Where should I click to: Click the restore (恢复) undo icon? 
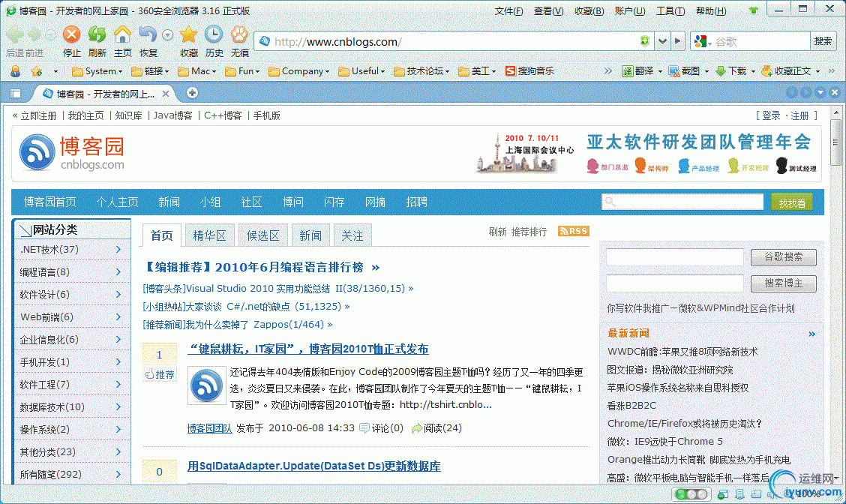tap(147, 34)
